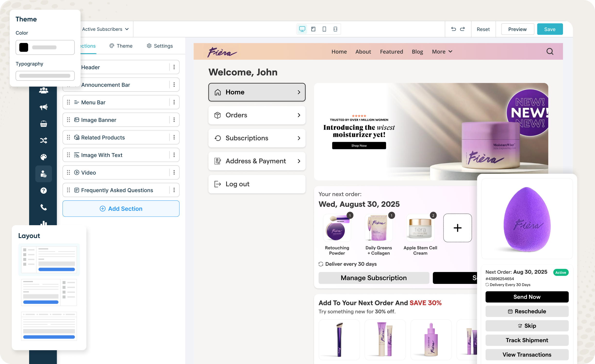Image resolution: width=595 pixels, height=364 pixels.
Task: Expand the More menu in store navigation
Action: click(x=442, y=51)
